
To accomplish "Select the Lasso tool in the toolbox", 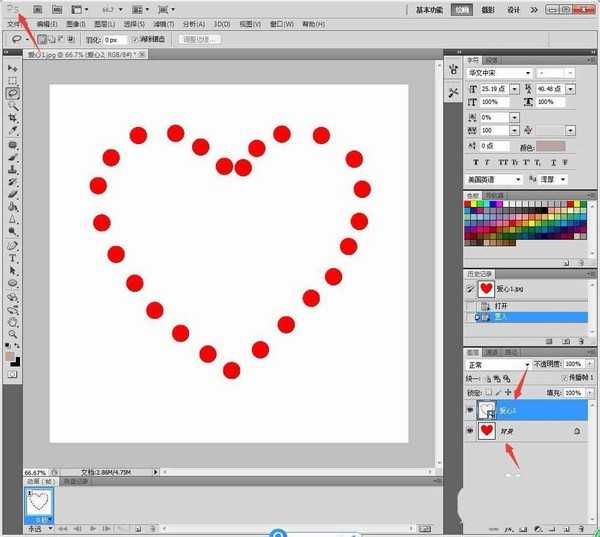I will tap(13, 93).
